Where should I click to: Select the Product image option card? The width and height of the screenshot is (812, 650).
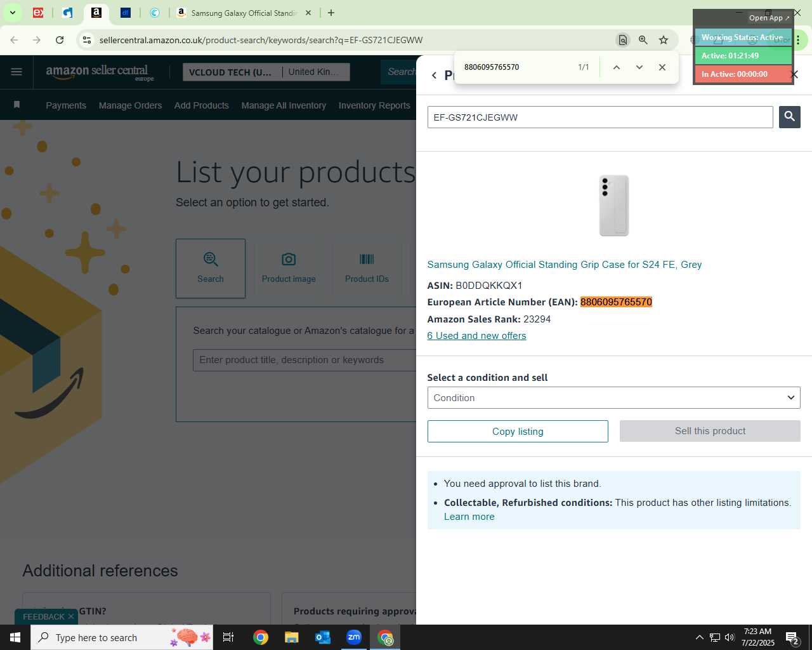289,269
